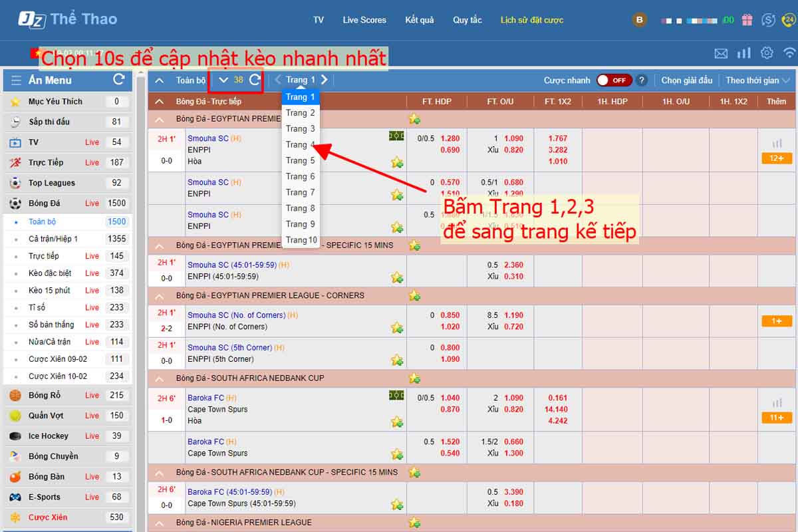Collapse the Egyptian Premier League Corners section

(x=159, y=295)
